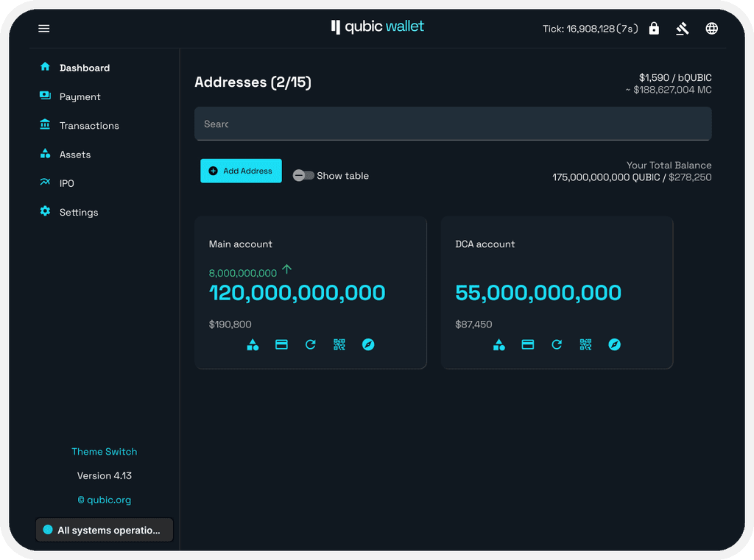Navigate to the Assets page
Image resolution: width=754 pixels, height=560 pixels.
(75, 154)
